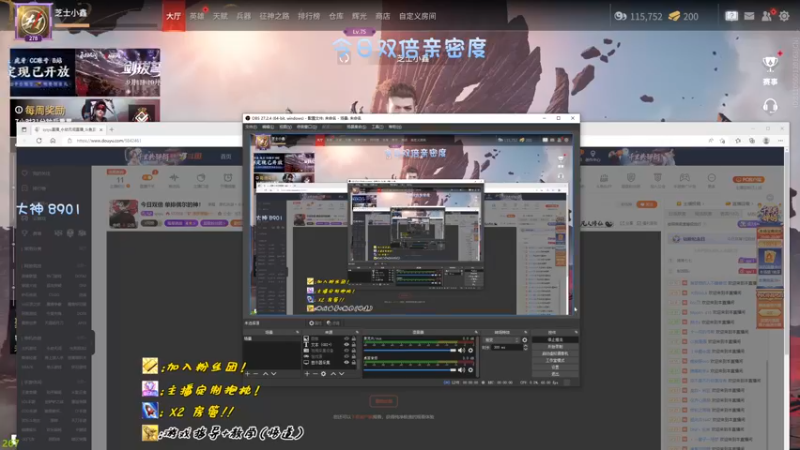Click 开始录制 button in OBS controls
800x450 pixels.
click(x=555, y=346)
